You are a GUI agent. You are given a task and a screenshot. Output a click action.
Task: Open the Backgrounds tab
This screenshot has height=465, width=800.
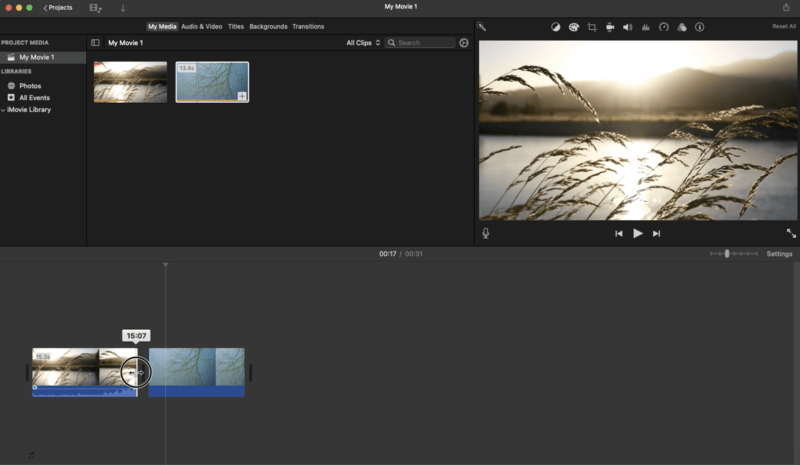click(x=268, y=27)
